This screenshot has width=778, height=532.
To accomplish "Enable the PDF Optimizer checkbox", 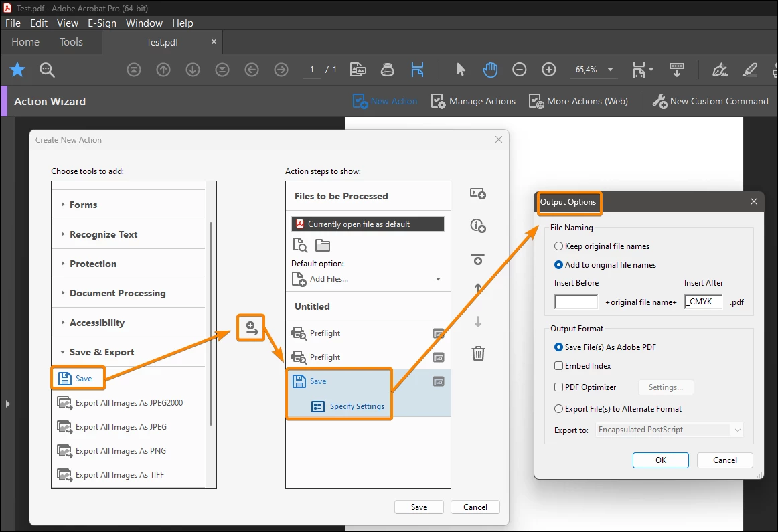I will click(x=558, y=387).
